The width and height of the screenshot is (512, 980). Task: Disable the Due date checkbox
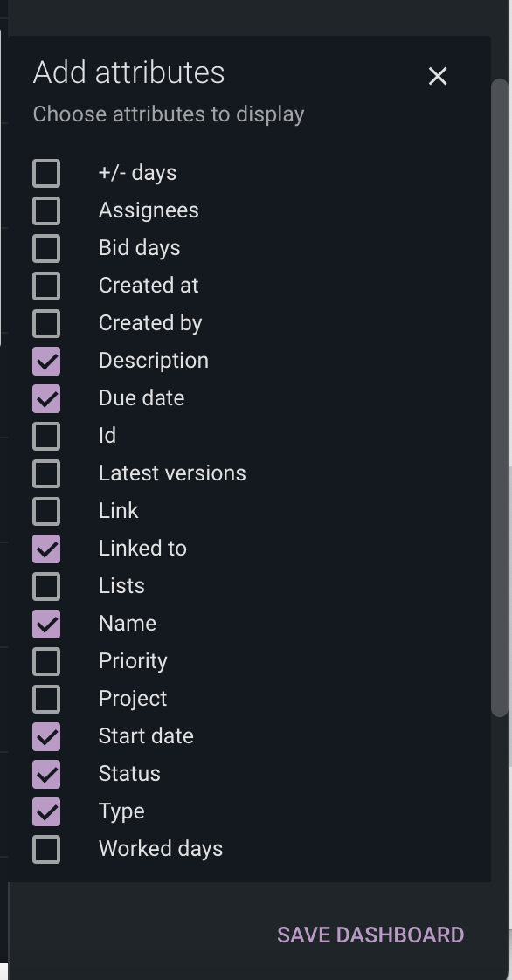pos(47,397)
